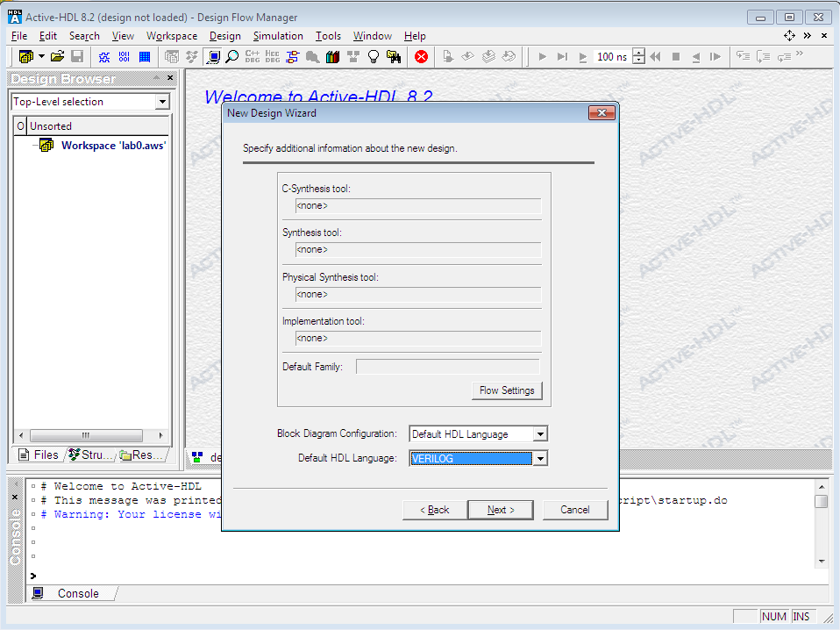This screenshot has height=630, width=840.
Task: Click the design flow tab icon
Action: 197,457
